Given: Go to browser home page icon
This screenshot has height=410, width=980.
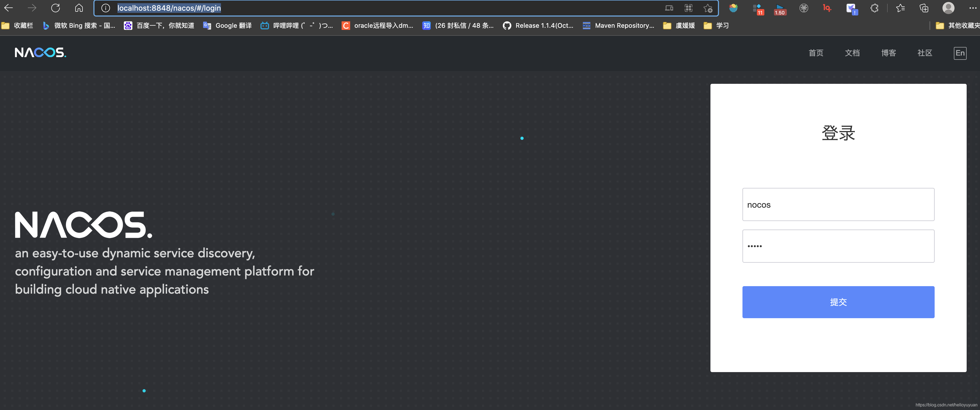Looking at the screenshot, I should pos(79,8).
